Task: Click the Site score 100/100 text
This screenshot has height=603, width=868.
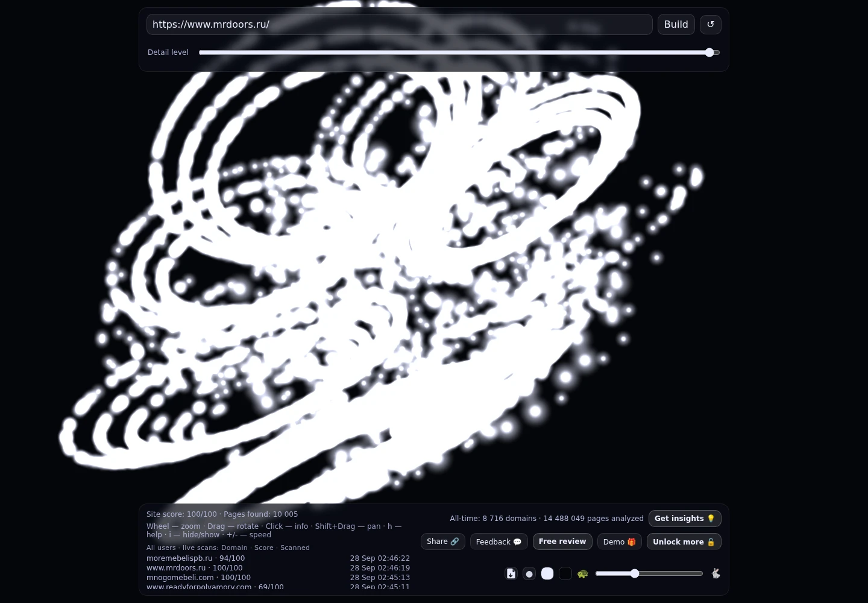Action: tap(181, 514)
